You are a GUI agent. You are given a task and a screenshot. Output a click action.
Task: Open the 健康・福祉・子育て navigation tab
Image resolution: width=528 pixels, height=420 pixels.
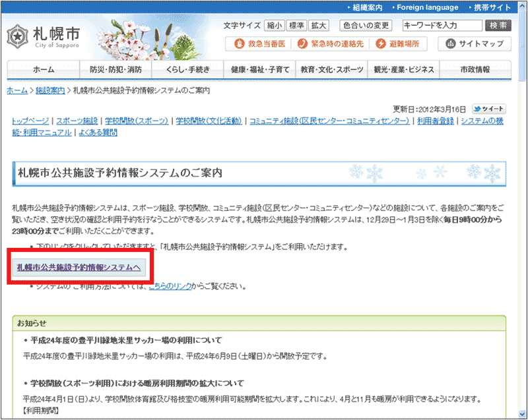[259, 70]
